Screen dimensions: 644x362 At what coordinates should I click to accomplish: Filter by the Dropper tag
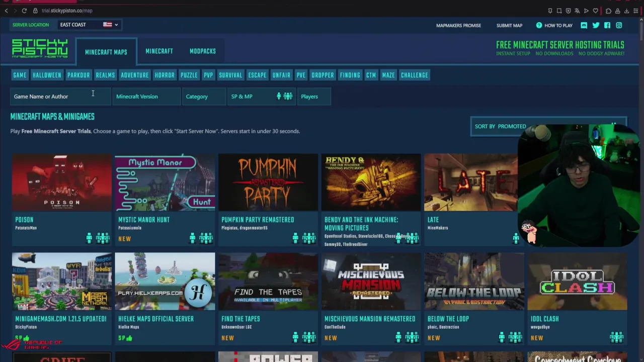[x=323, y=75]
